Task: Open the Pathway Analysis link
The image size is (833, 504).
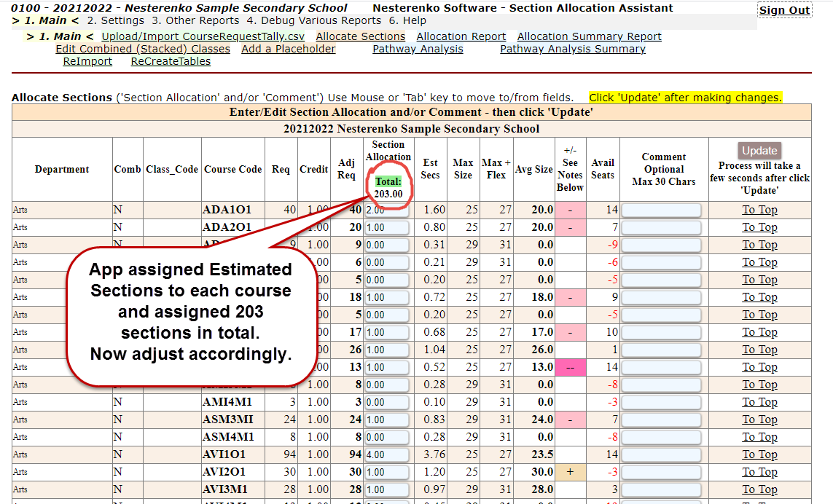Action: tap(418, 49)
